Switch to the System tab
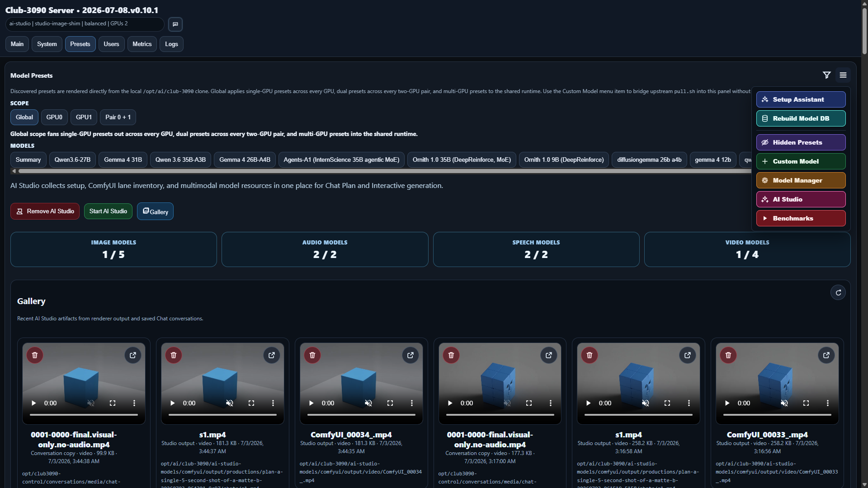Screen dimensions: 868x488 [47, 44]
